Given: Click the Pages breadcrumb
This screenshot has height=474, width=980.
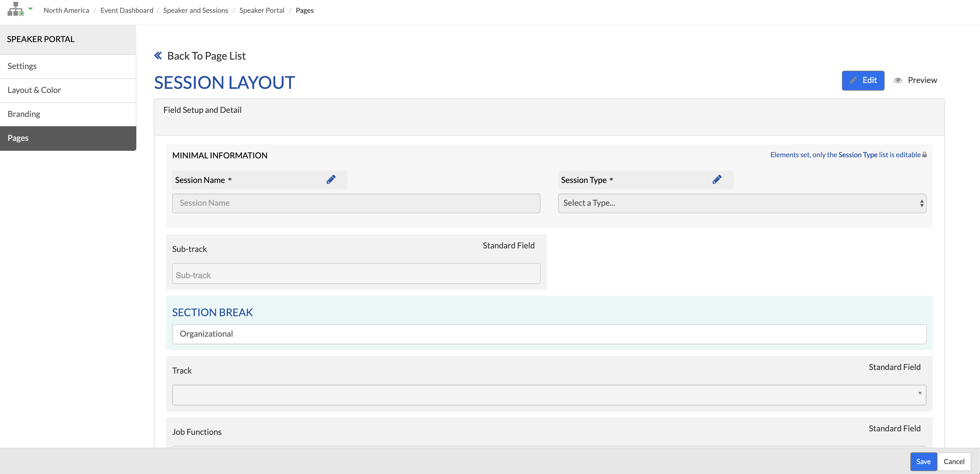Looking at the screenshot, I should (x=305, y=10).
